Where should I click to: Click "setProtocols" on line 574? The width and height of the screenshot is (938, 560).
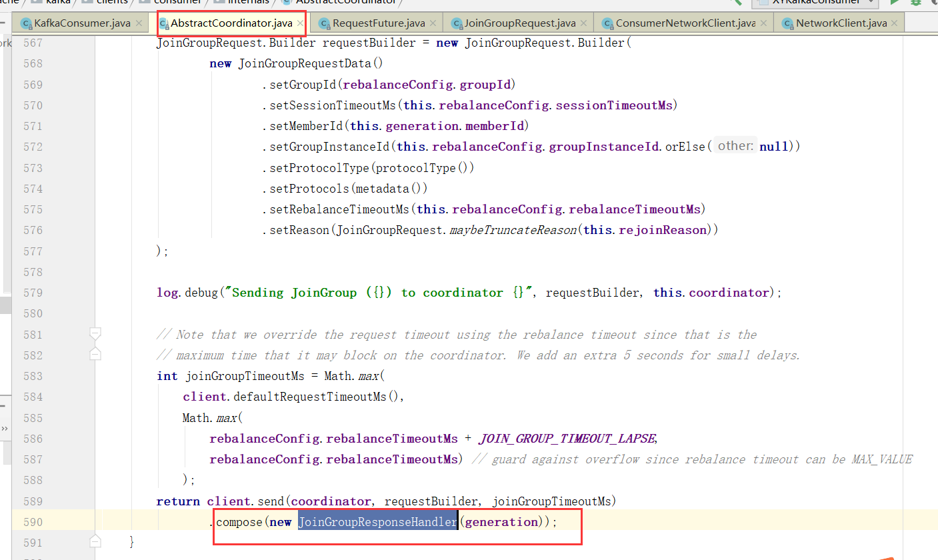(309, 189)
